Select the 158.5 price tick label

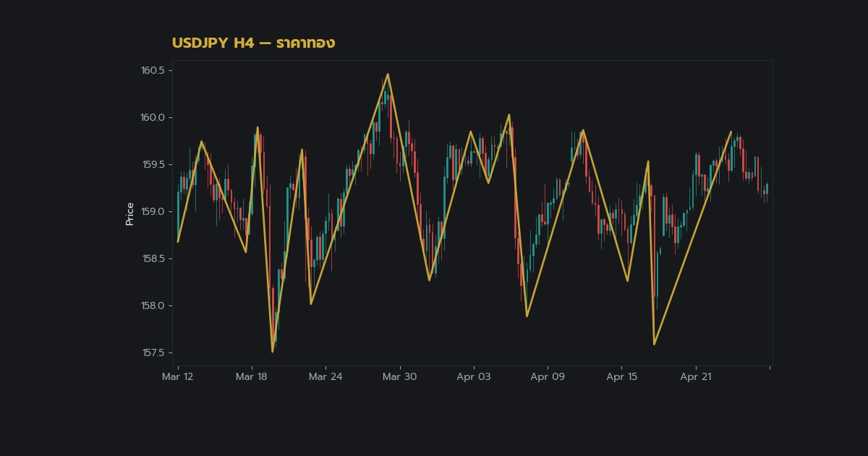[x=153, y=258]
